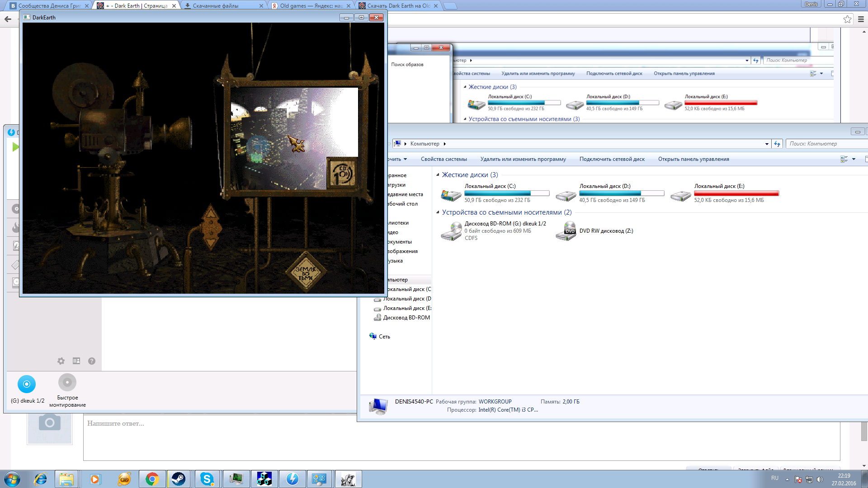Click Подключить сетевой диск in front Explorer

[612, 159]
